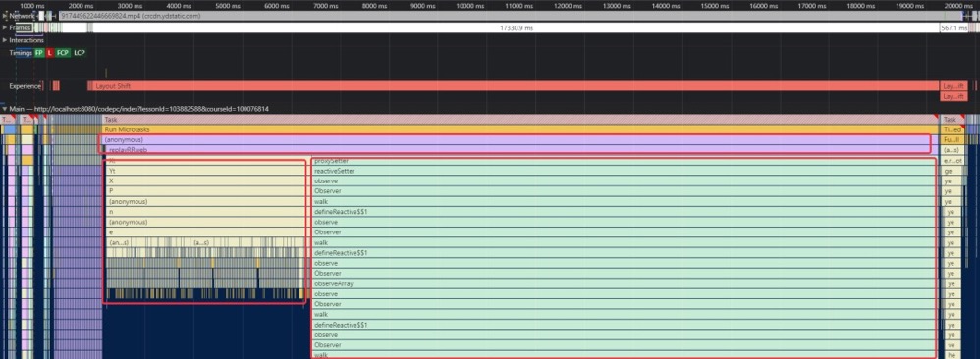Select the 567.1 ms frame
The height and width of the screenshot is (359, 980).
(953, 28)
